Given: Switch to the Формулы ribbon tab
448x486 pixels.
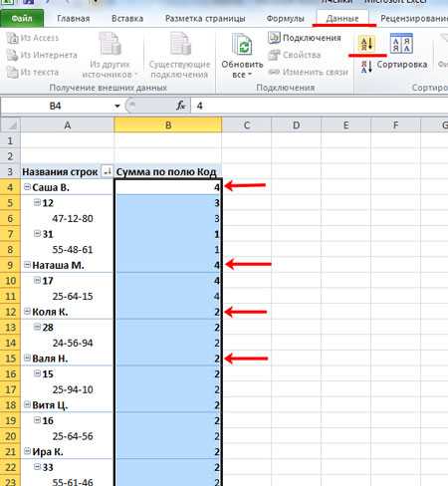Looking at the screenshot, I should 286,18.
